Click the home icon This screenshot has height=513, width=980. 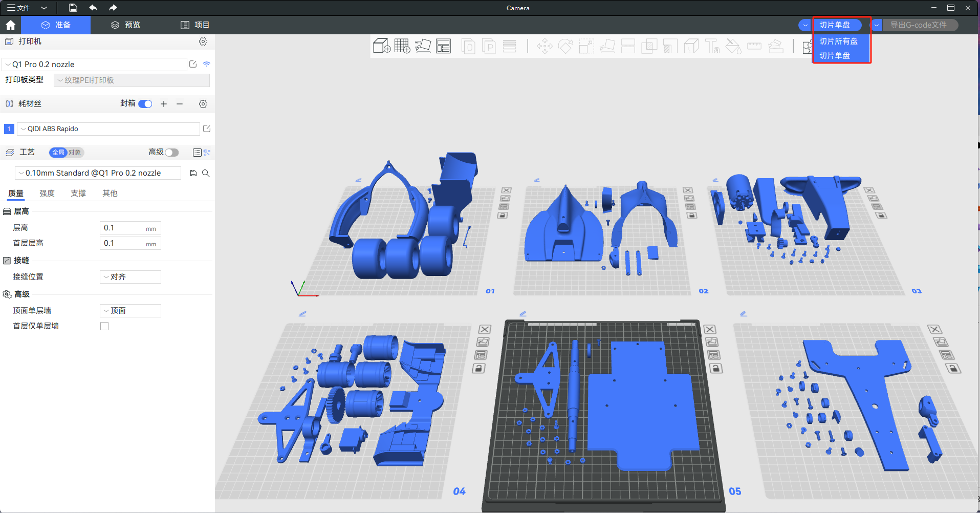[10, 25]
